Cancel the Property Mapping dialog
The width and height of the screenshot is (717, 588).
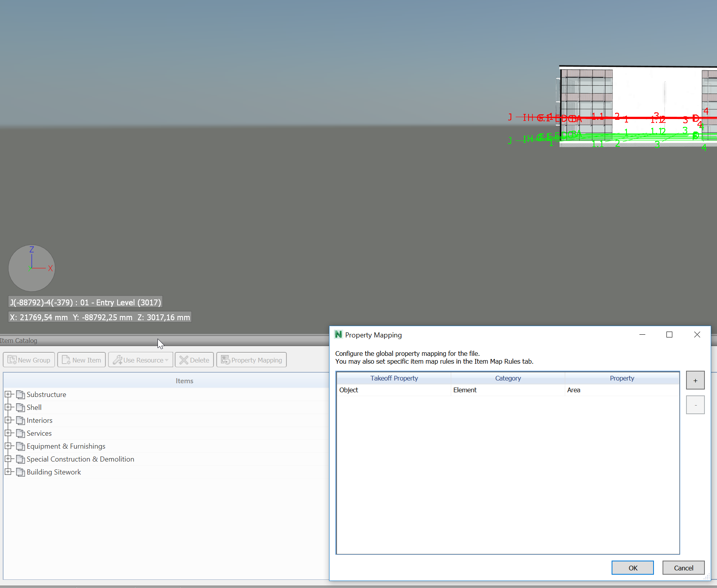(x=683, y=568)
